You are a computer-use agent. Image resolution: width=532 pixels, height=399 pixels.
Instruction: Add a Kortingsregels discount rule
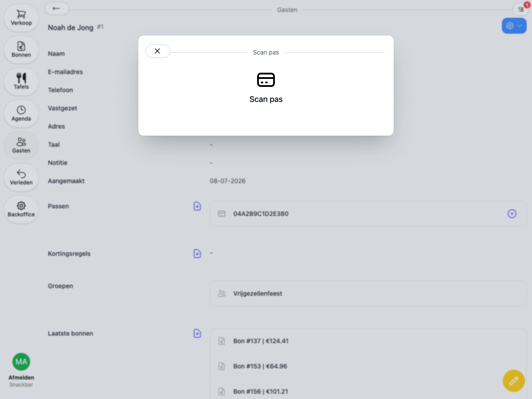click(x=197, y=254)
